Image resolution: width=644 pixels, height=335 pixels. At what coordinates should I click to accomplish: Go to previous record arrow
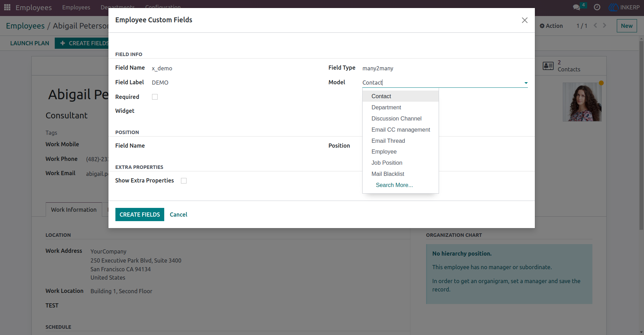596,25
